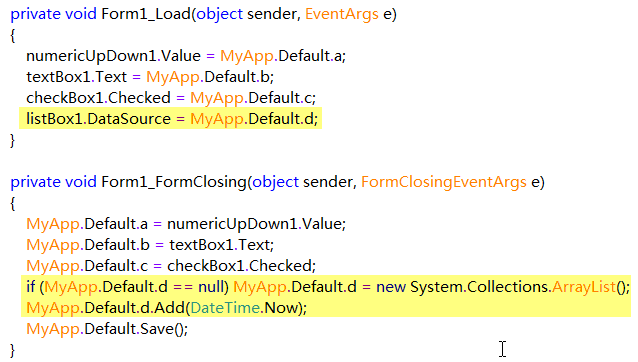Click the EventArgs type in Form1_Load
The height and width of the screenshot is (362, 638).
342,14
